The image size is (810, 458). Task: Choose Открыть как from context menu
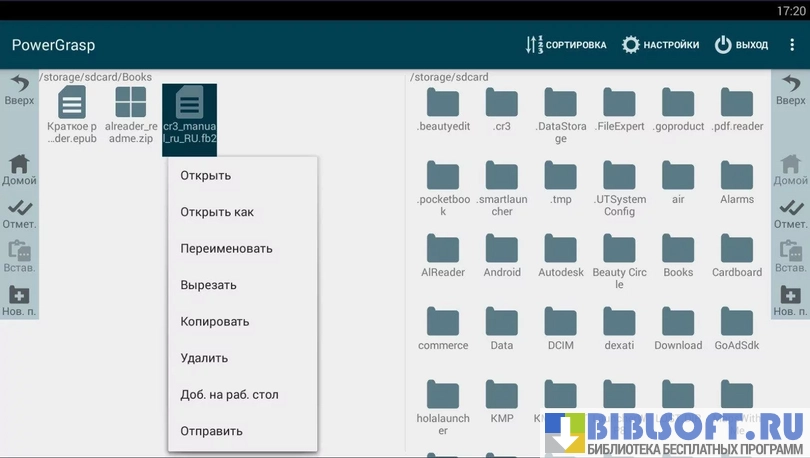217,212
